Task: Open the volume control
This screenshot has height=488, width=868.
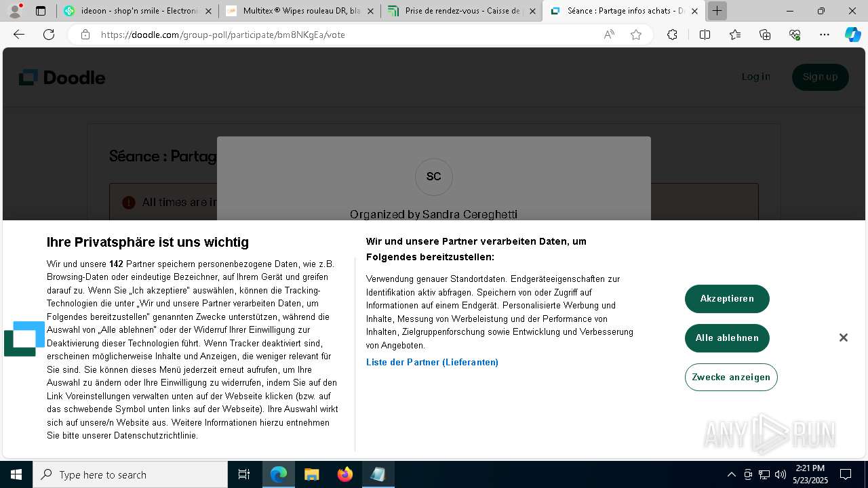Action: [781, 474]
